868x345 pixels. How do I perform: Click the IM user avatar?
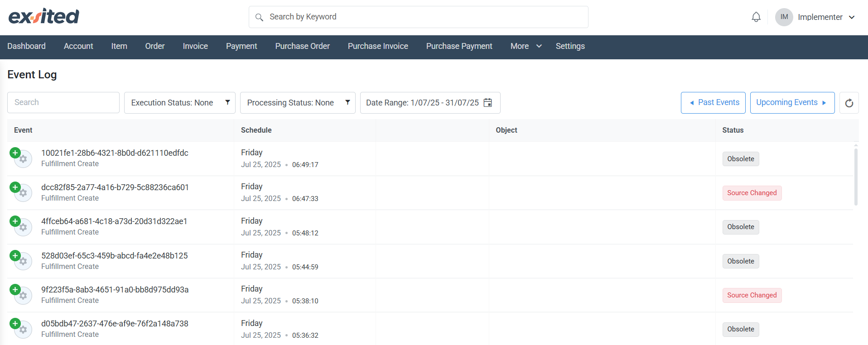784,17
